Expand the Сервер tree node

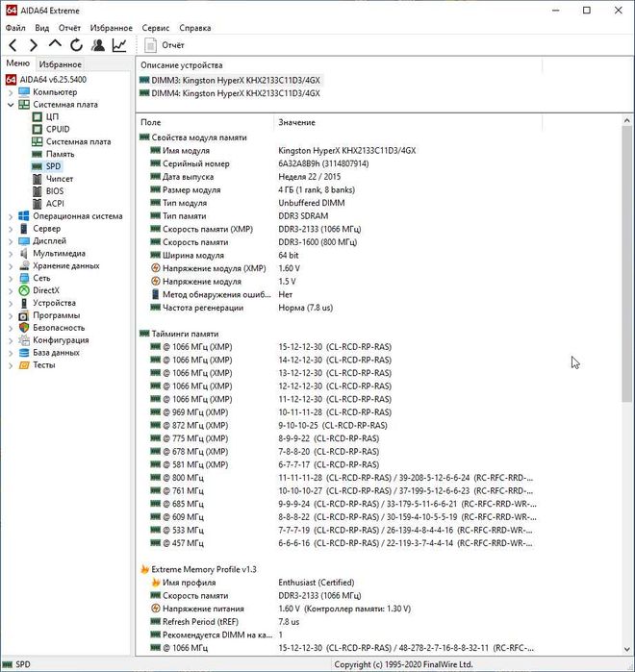11,229
